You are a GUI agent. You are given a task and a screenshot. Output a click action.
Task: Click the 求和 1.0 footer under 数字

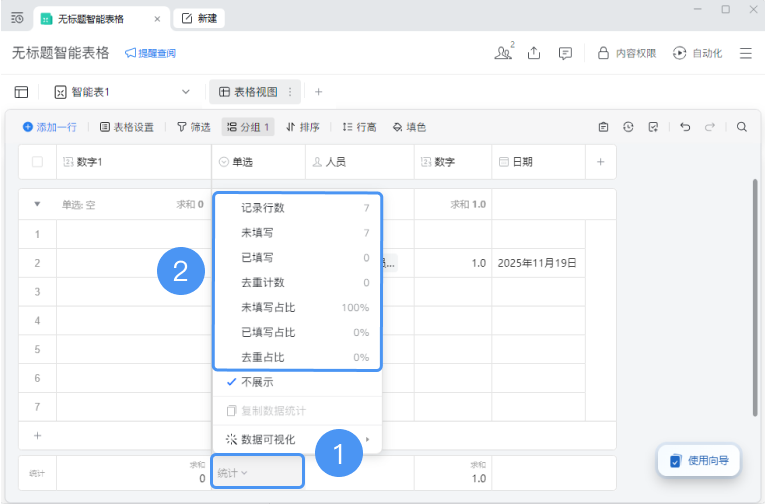[453, 472]
